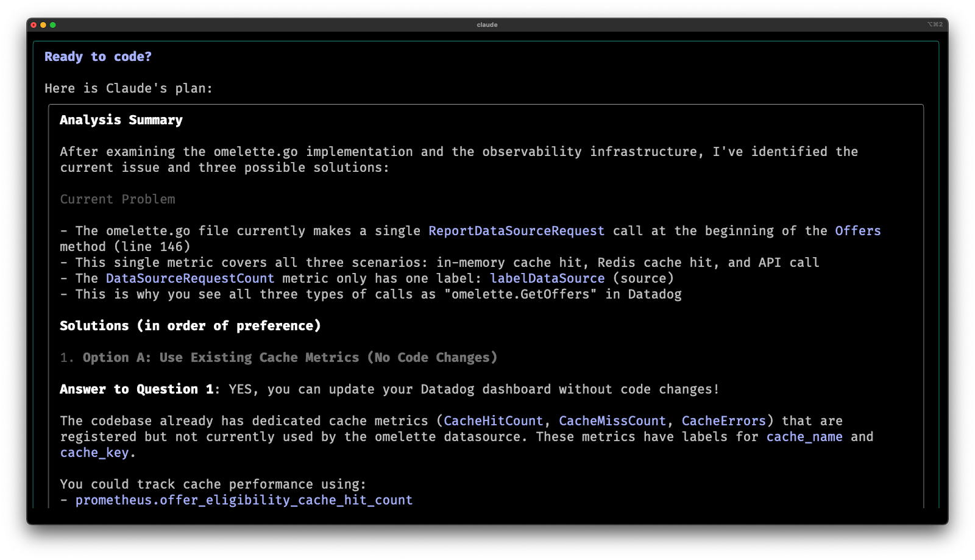
Task: Click the cache_key label text
Action: (94, 453)
